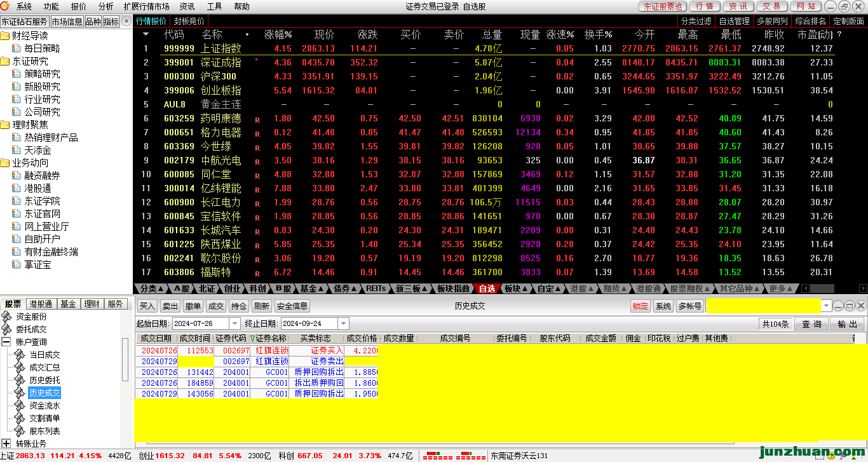Image resolution: width=868 pixels, height=462 pixels.
Task: Click the 掌证宝 document icon
Action: (x=17, y=264)
